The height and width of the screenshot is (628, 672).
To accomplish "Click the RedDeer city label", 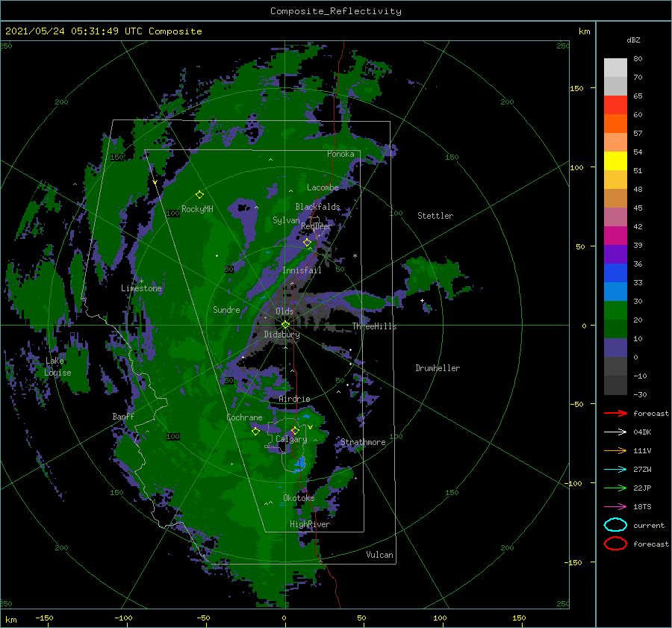I will pyautogui.click(x=317, y=226).
